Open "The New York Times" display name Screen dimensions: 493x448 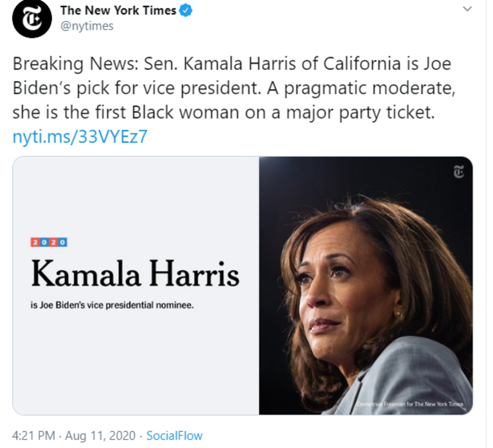pos(118,11)
